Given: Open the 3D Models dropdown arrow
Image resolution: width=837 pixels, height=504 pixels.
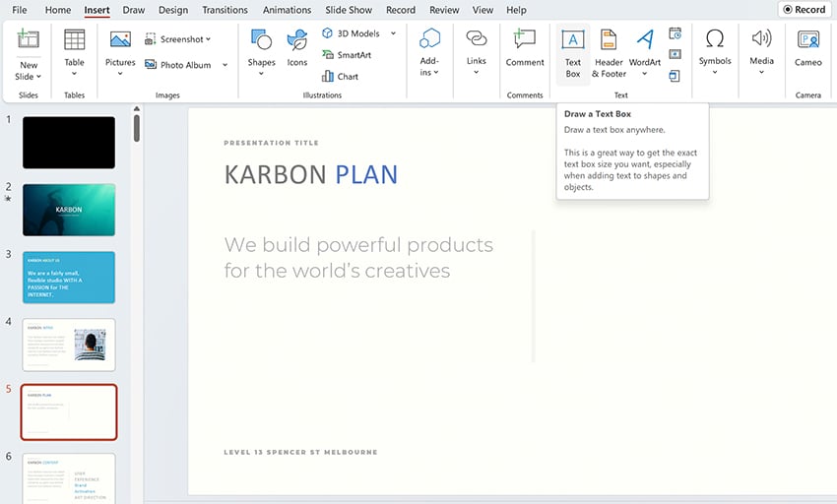Looking at the screenshot, I should pos(393,33).
